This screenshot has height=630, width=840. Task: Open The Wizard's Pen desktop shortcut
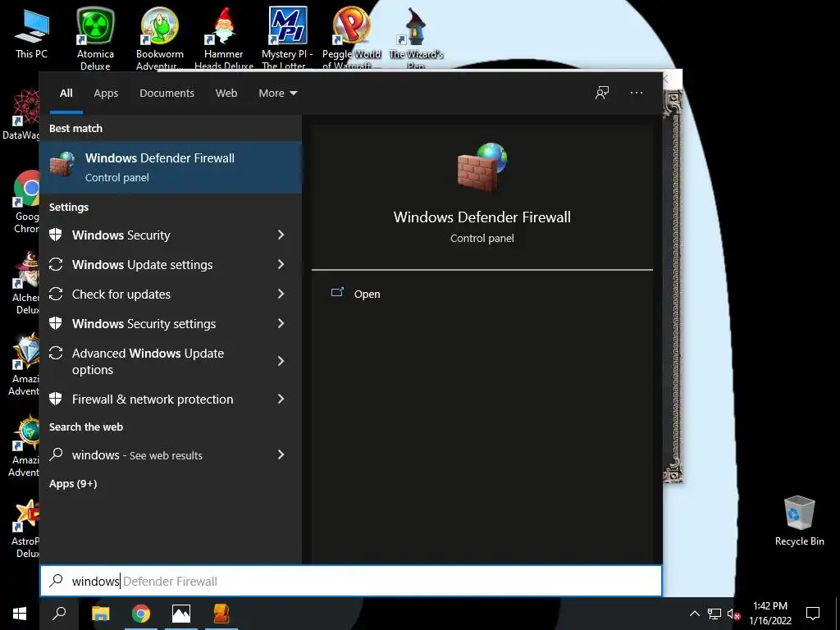416,38
